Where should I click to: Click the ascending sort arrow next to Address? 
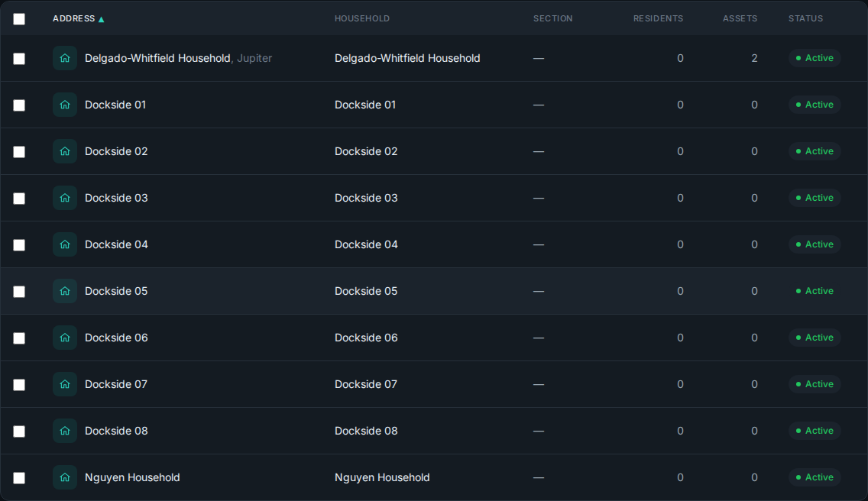[x=102, y=19]
